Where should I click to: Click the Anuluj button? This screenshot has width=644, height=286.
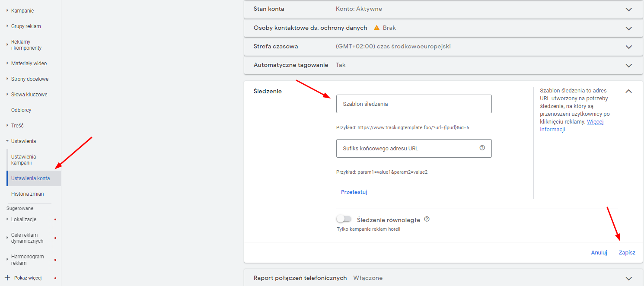tap(599, 253)
